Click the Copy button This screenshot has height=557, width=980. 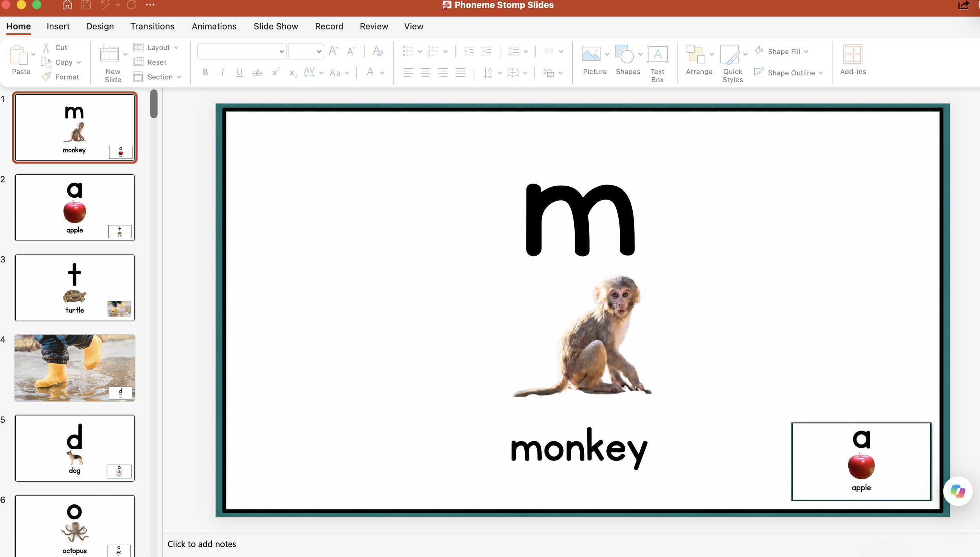57,62
